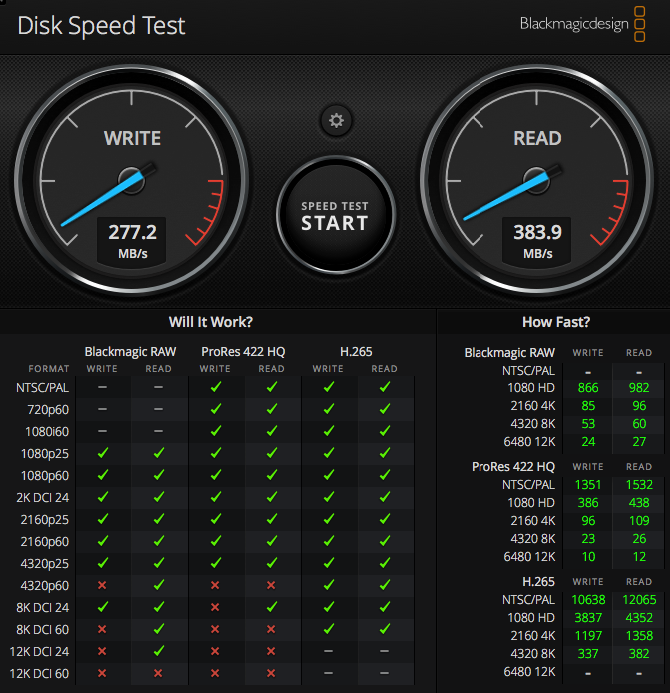
Task: Click the checkmark for ProRes 422 HQ read at 8K DCI 24
Action: [x=272, y=607]
